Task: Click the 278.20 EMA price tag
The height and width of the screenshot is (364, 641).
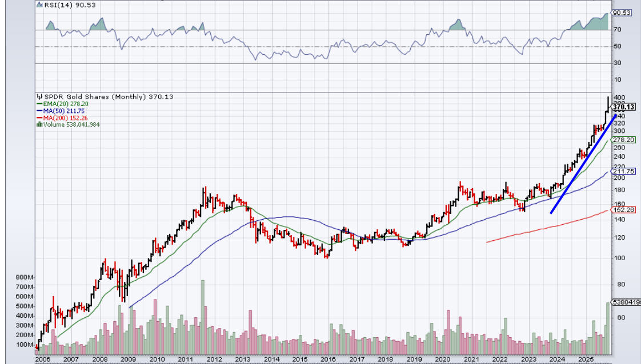Action: pyautogui.click(x=623, y=140)
